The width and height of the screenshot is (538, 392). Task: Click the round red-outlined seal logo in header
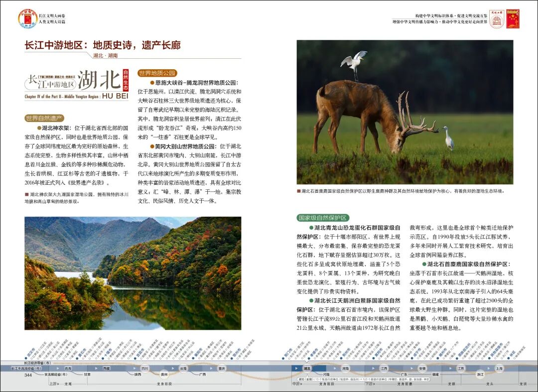[x=497, y=19]
